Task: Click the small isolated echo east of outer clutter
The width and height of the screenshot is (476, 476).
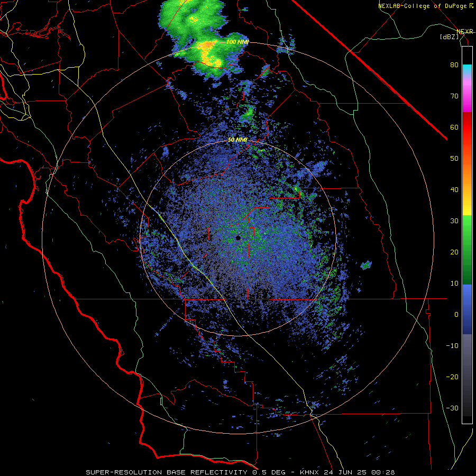Action: click(366, 265)
